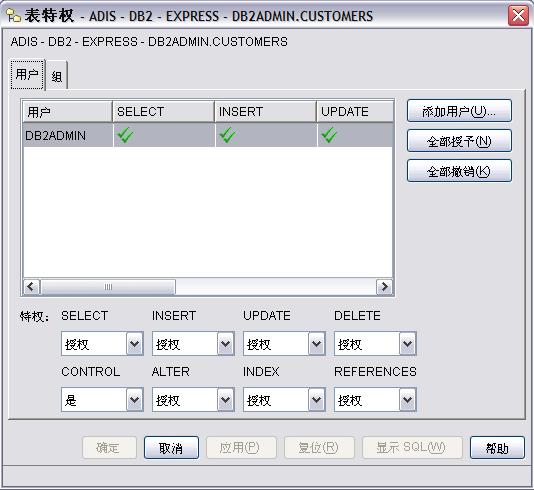This screenshot has width=534, height=490.
Task: Click the table privileges title bar icon
Action: [x=13, y=16]
